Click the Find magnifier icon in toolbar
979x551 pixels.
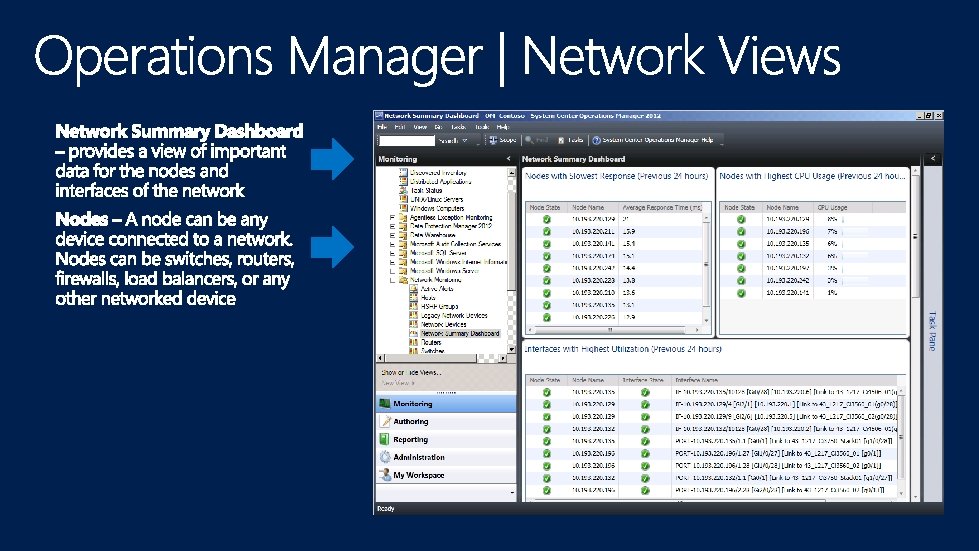tap(529, 140)
